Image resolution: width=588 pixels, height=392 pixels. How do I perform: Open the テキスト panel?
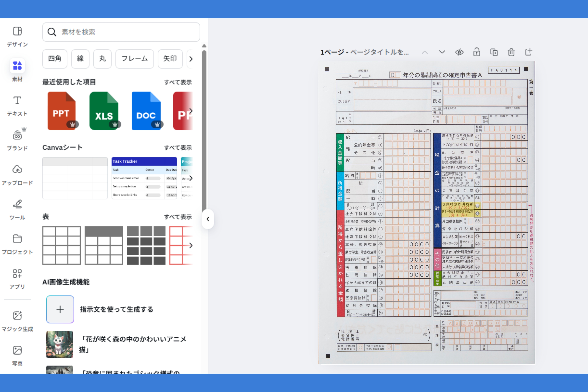17,106
